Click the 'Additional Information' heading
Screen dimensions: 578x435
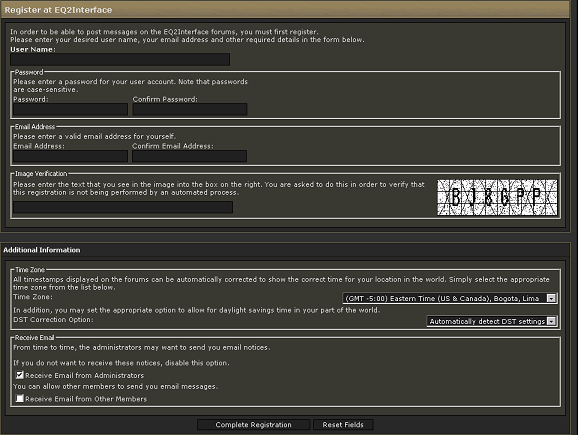pyautogui.click(x=42, y=250)
